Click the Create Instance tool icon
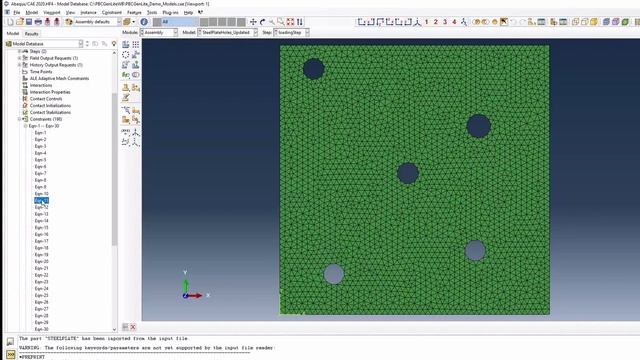This screenshot has width=640, height=360. [x=126, y=44]
